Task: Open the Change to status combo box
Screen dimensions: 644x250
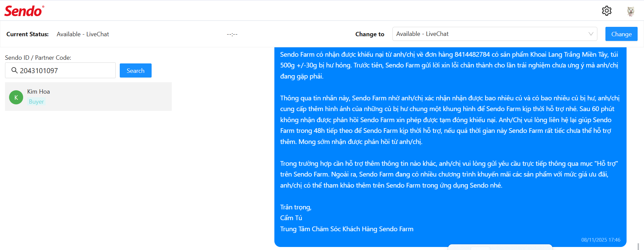Action: 495,34
